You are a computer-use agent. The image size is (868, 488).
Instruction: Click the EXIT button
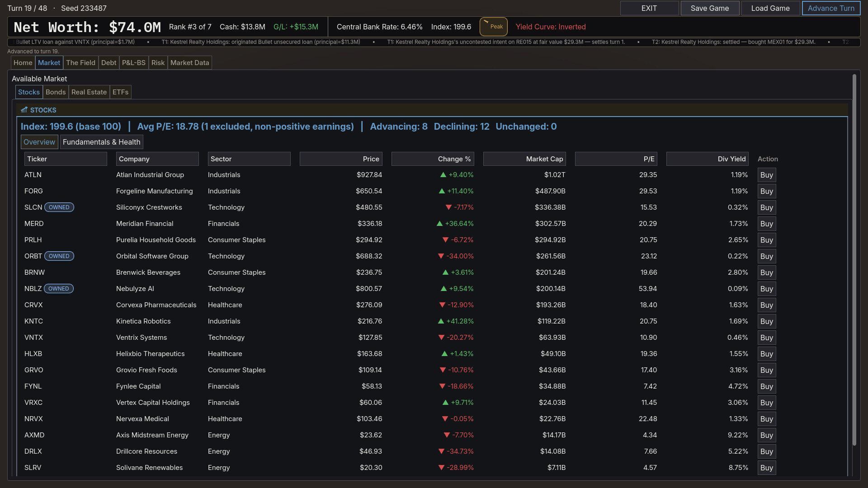coord(649,8)
